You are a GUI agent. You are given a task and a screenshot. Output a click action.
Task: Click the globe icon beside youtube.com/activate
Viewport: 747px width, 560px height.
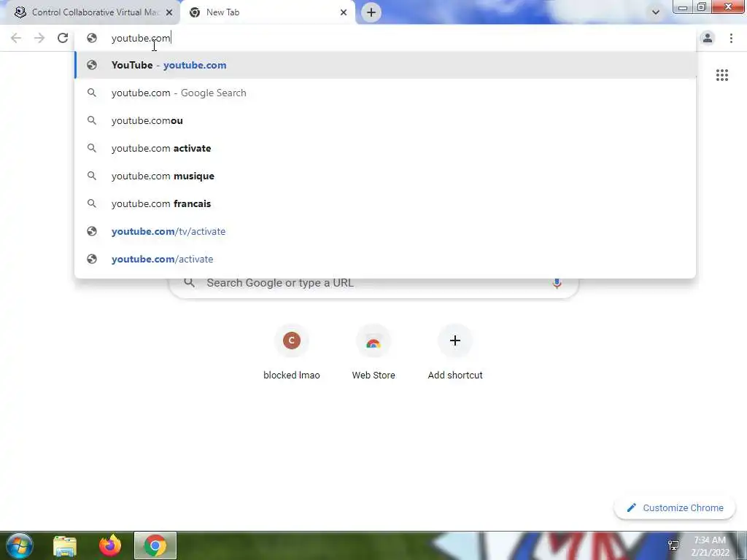(x=92, y=259)
